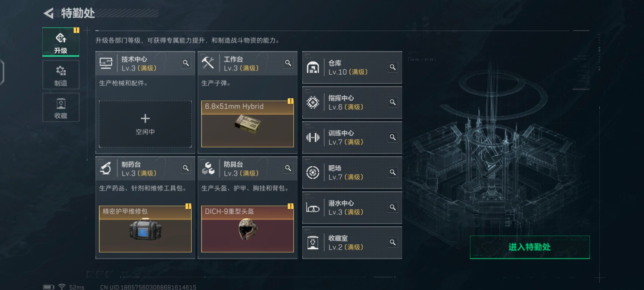644x290 pixels.
Task: View 靶场 details with magnifier
Action: coord(393,172)
